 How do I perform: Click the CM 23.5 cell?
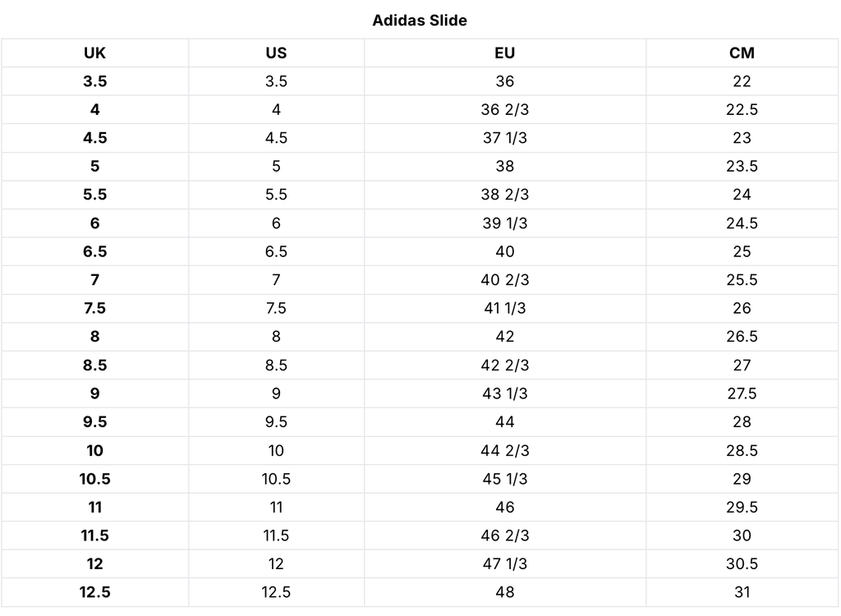tap(742, 167)
